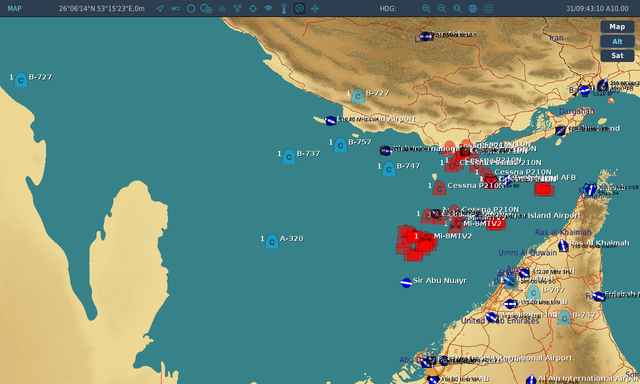
Task: Click the Lavan Island Airport icon
Action: (330, 120)
